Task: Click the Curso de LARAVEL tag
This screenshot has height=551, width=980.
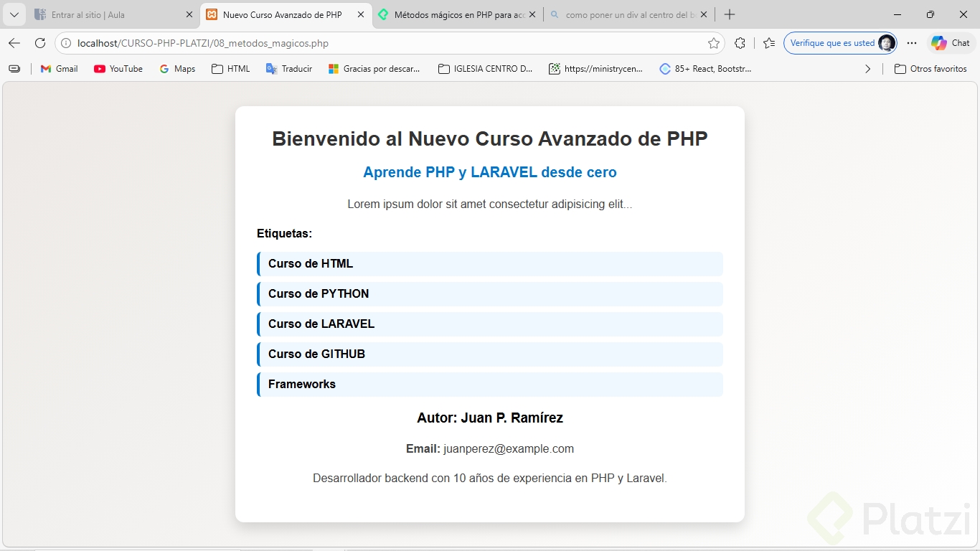Action: click(490, 324)
